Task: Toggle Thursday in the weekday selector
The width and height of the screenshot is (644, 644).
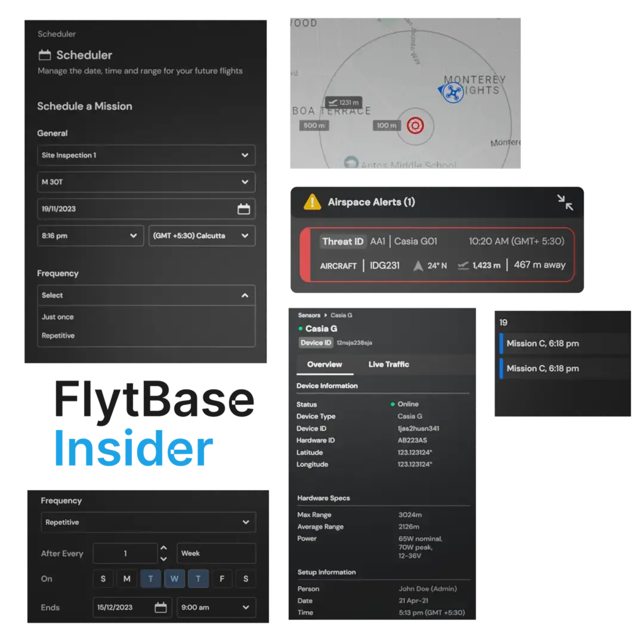Action: (x=198, y=579)
